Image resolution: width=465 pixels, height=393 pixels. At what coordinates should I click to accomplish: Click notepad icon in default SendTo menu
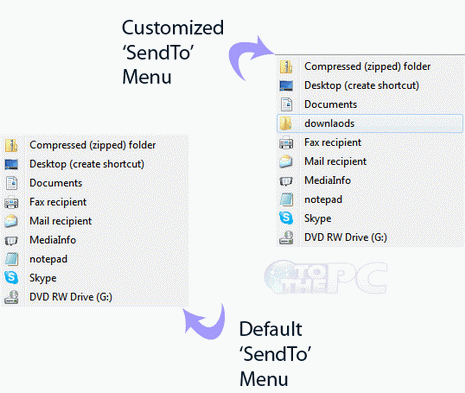pyautogui.click(x=11, y=259)
